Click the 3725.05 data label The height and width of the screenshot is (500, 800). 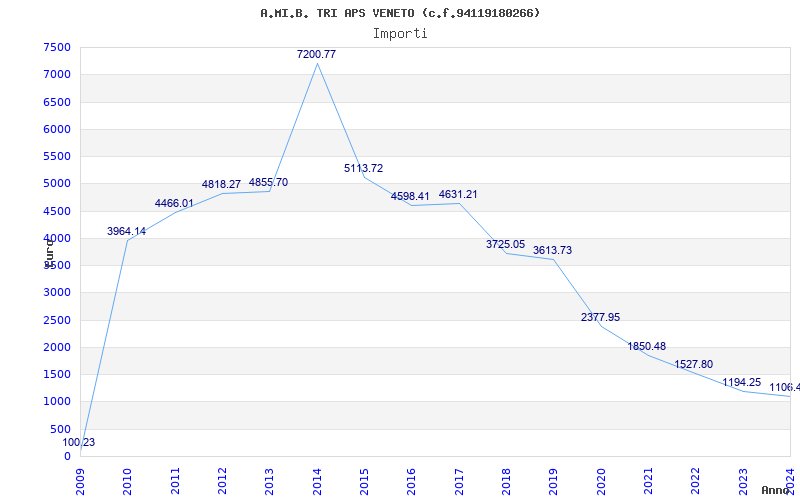click(505, 244)
